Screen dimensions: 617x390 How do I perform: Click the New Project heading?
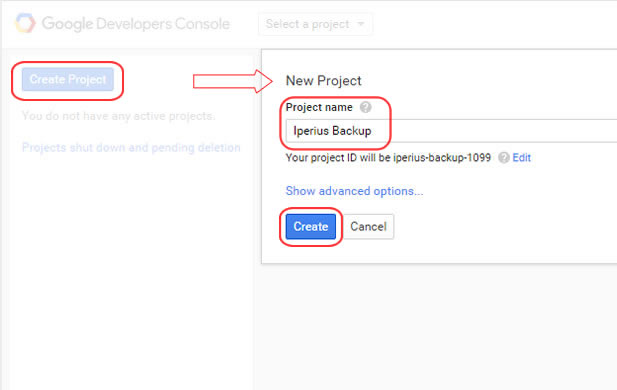click(x=323, y=81)
